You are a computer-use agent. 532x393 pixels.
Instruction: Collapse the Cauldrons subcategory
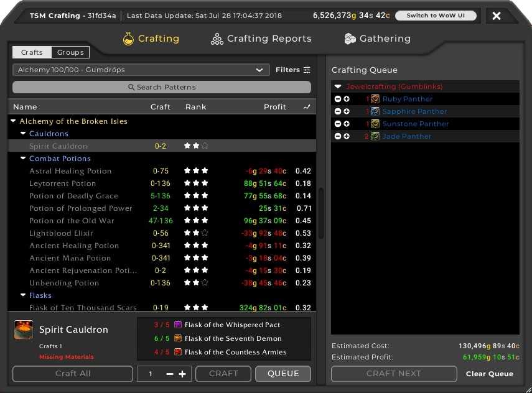pyautogui.click(x=23, y=134)
